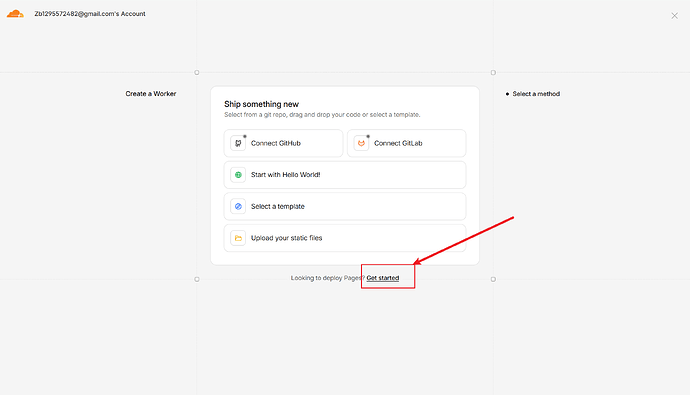Click the yellow folder upload icon
Screen dimensions: 690x395
tap(238, 238)
